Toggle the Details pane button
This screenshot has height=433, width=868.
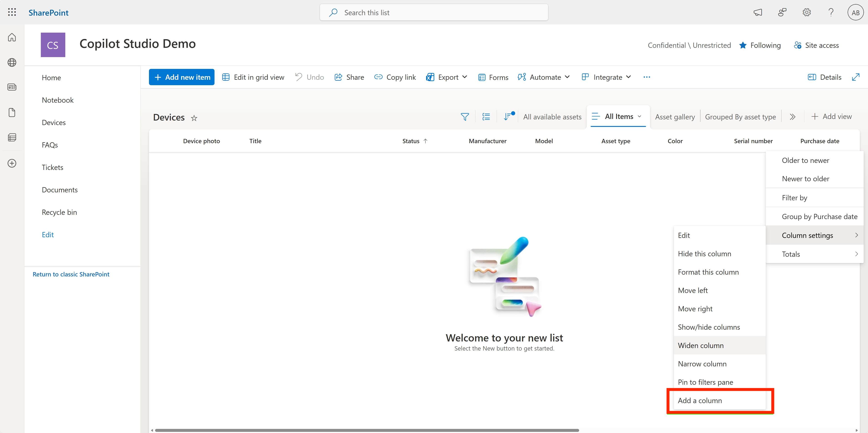(x=824, y=77)
